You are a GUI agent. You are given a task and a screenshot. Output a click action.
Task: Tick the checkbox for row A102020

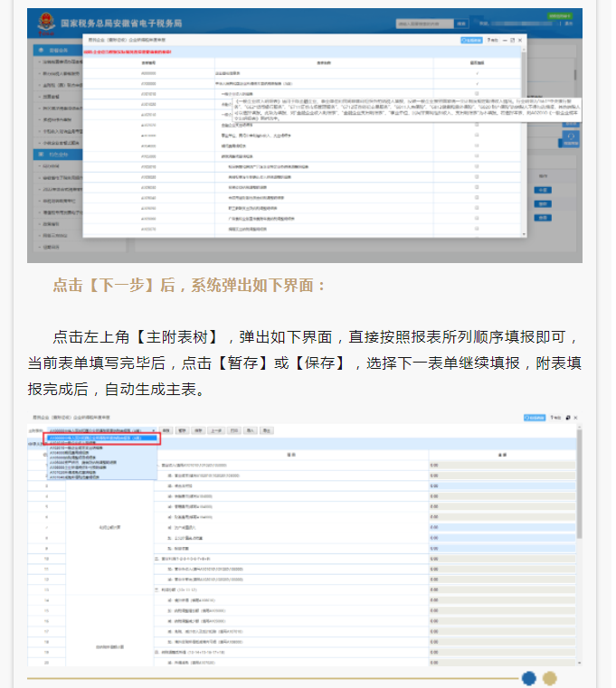click(x=477, y=125)
